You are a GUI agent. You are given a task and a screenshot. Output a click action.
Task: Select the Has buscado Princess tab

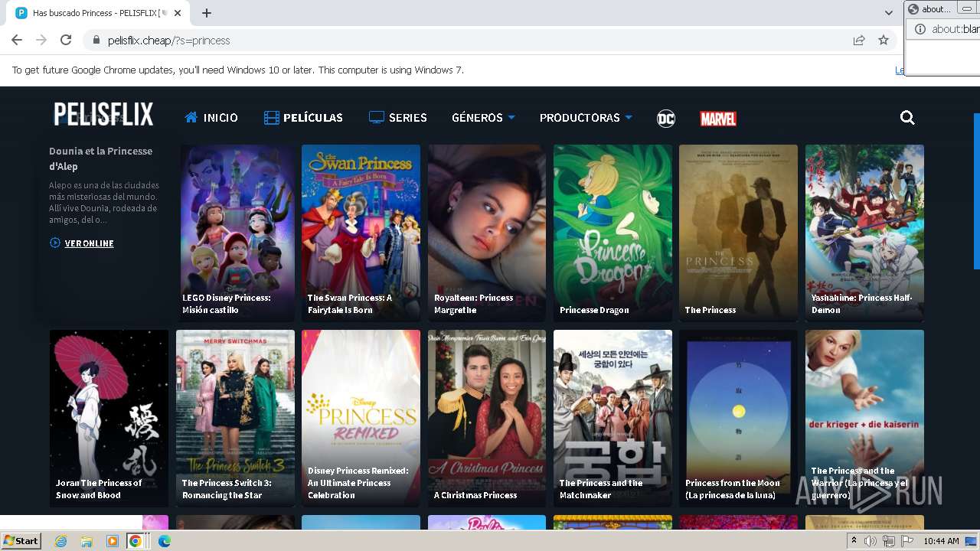point(100,13)
